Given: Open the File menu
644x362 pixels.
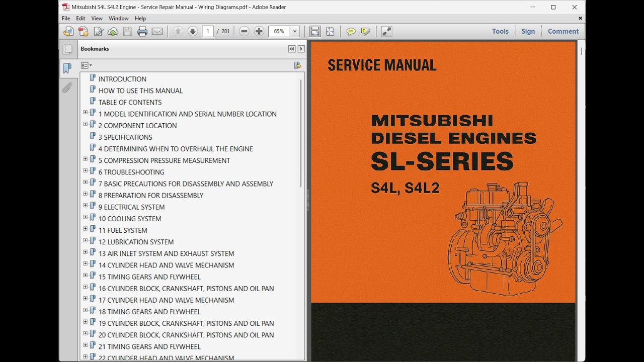Looking at the screenshot, I should point(66,19).
